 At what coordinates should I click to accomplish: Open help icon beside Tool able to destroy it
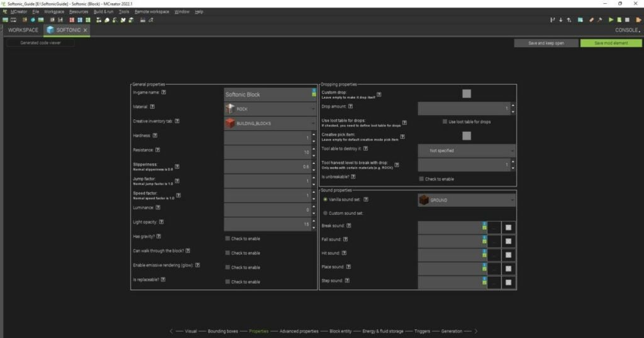tap(365, 148)
